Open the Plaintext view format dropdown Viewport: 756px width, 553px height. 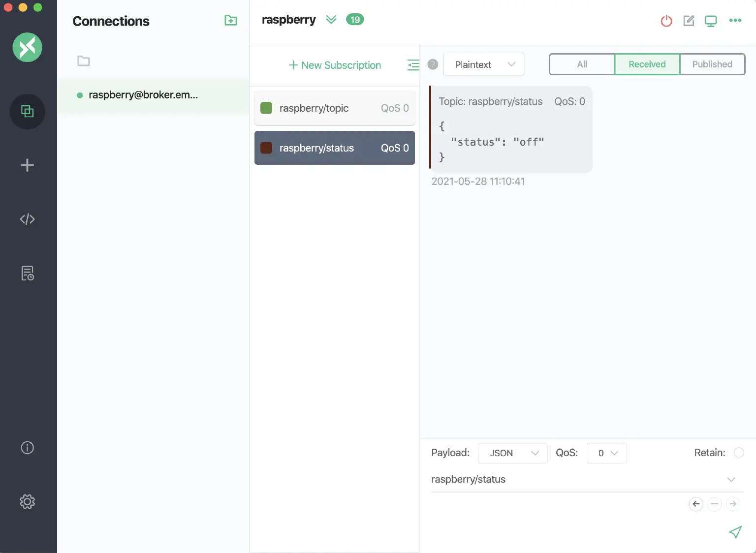[483, 64]
